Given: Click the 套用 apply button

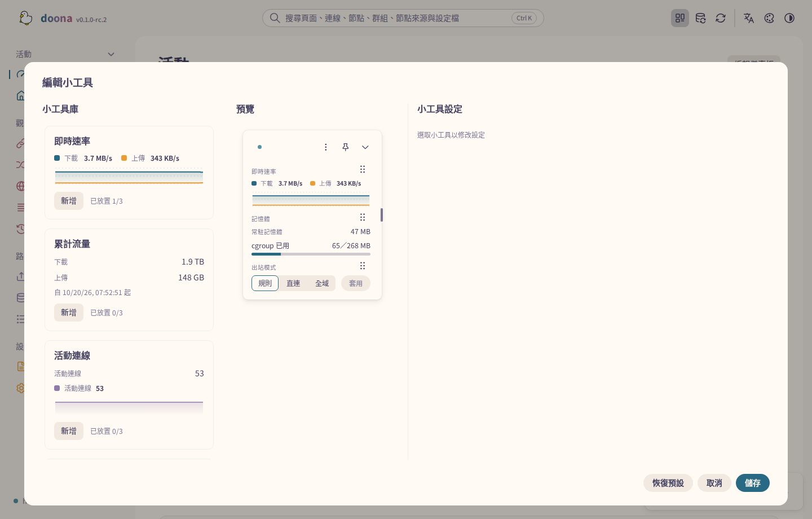Looking at the screenshot, I should [356, 283].
